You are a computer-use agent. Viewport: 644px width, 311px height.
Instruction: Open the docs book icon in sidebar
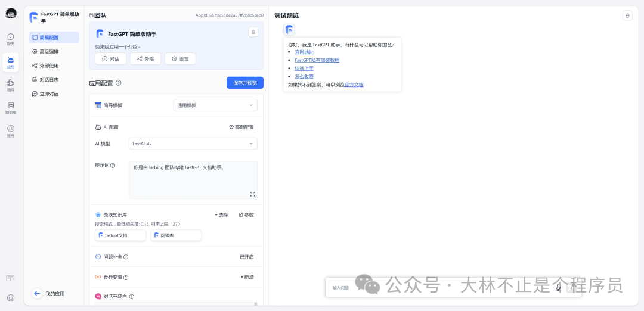click(10, 278)
